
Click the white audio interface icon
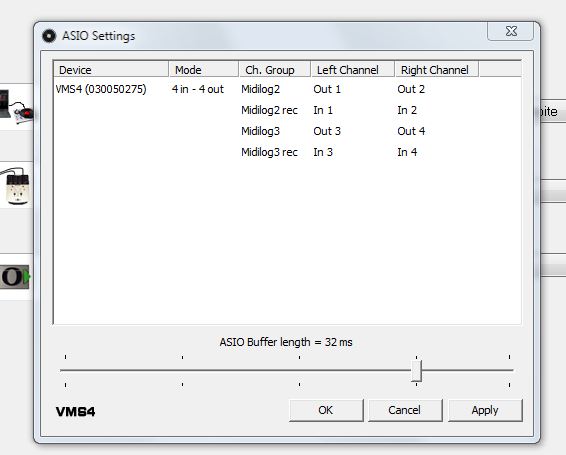[15, 186]
